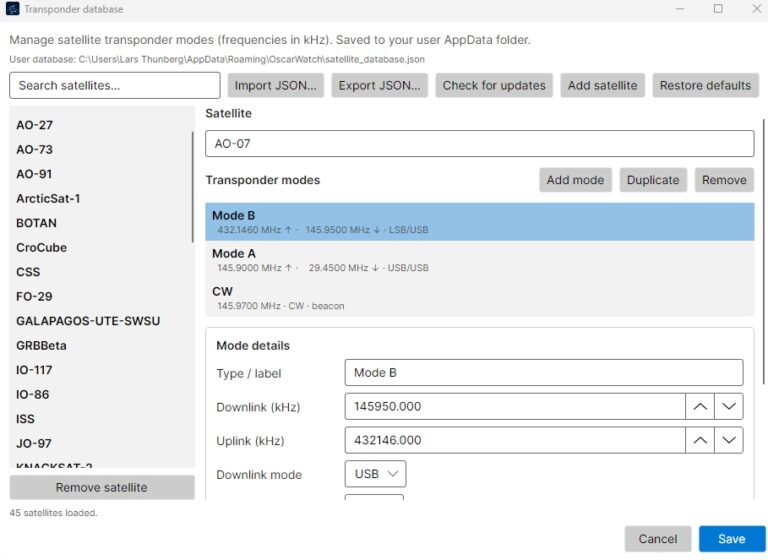The image size is (768, 560).
Task: Select AO-91 in the satellite list
Action: tap(100, 174)
